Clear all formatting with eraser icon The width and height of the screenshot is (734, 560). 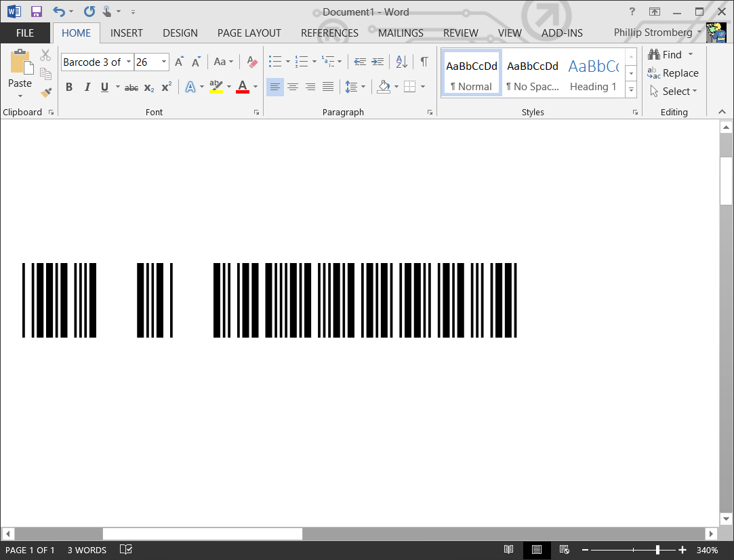(252, 62)
